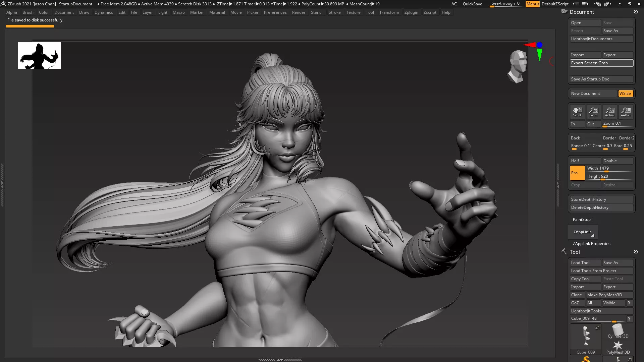Click the ZAppLink button icon

583,232
